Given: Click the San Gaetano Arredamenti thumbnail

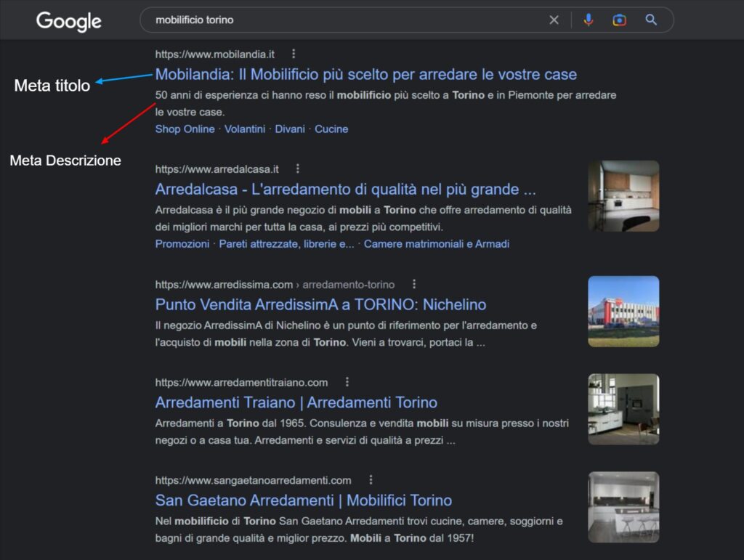Looking at the screenshot, I should 623,507.
